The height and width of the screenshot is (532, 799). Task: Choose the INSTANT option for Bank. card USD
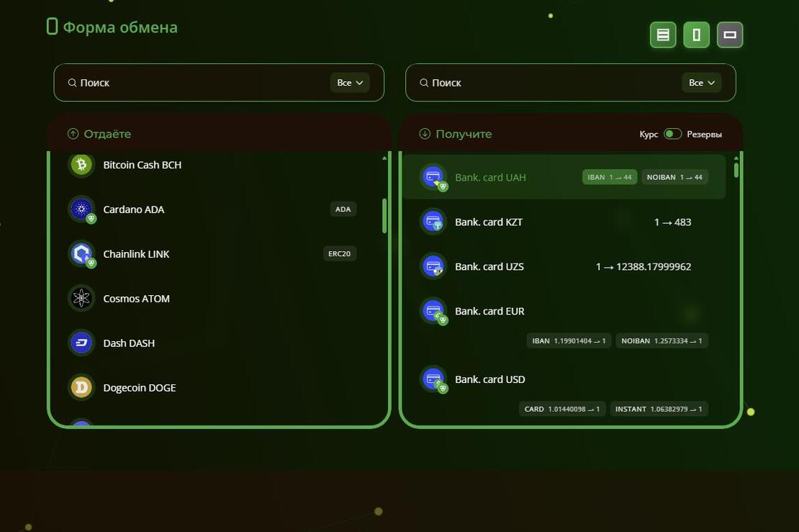(x=659, y=409)
